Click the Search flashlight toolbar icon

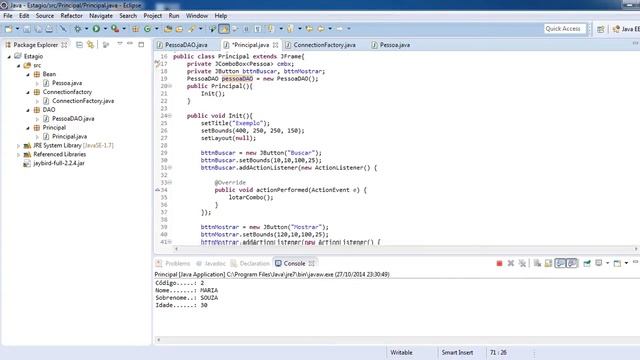coord(191,29)
